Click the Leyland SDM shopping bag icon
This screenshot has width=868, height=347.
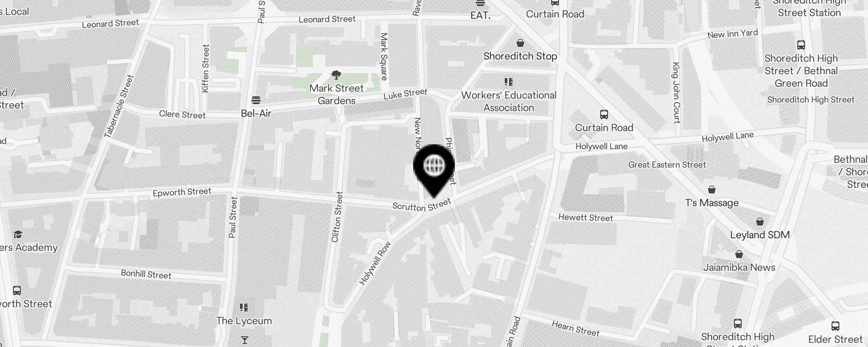(x=760, y=222)
